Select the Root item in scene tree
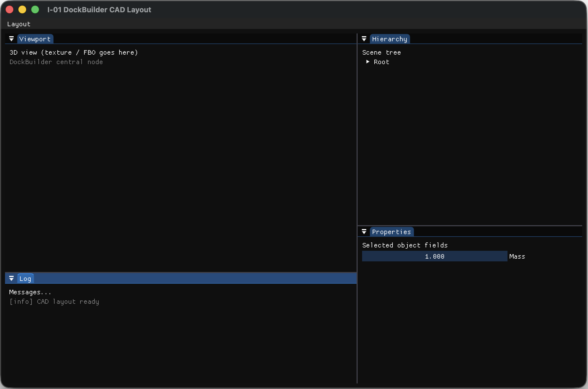588x389 pixels. [x=381, y=62]
